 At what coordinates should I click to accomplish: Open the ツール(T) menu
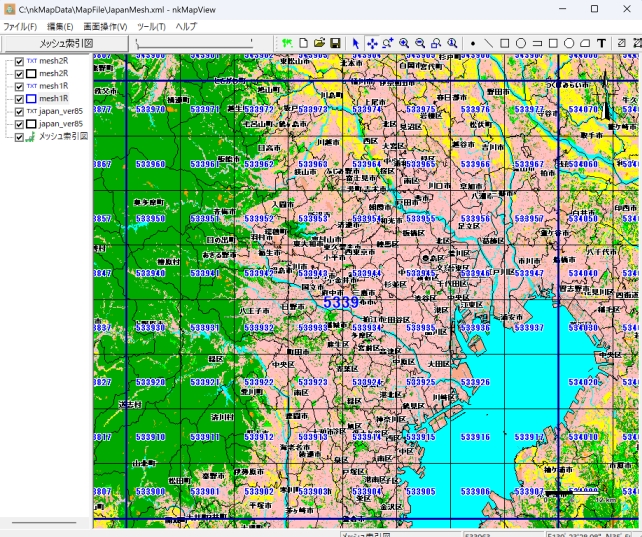click(151, 26)
